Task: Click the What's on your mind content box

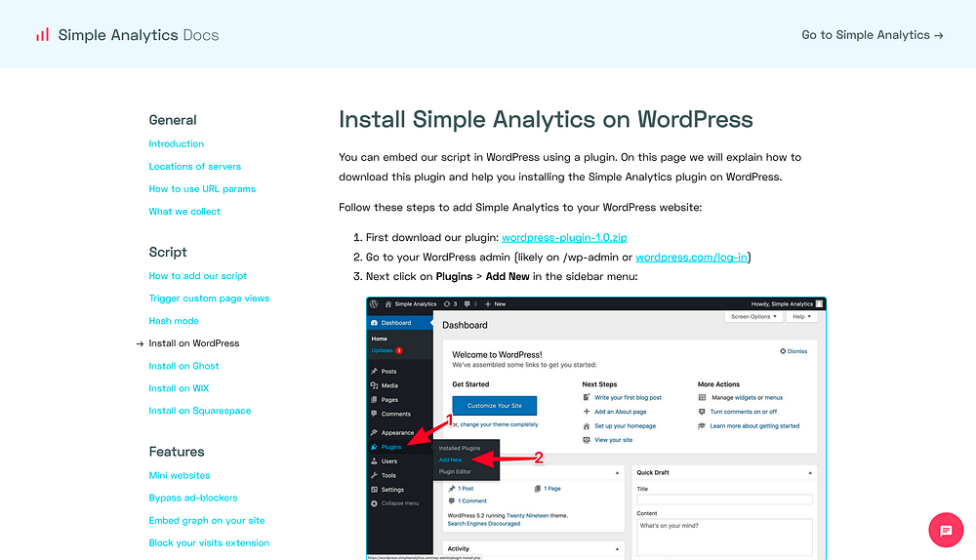Action: [724, 537]
